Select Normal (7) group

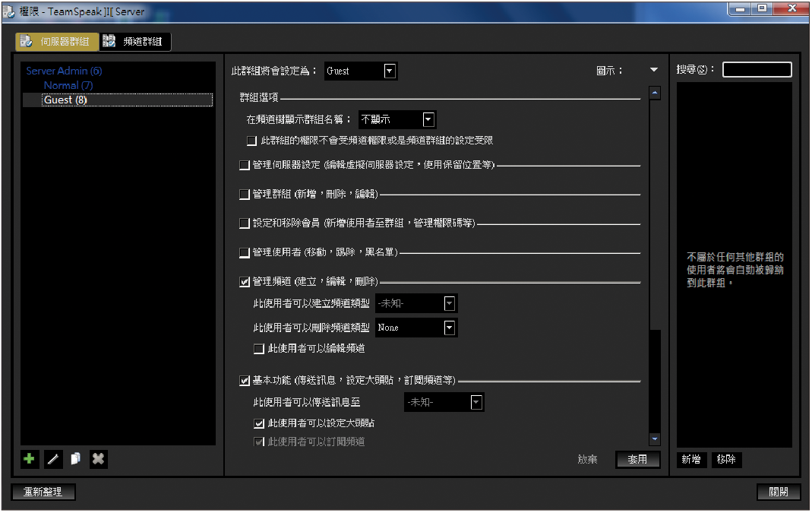coord(68,85)
